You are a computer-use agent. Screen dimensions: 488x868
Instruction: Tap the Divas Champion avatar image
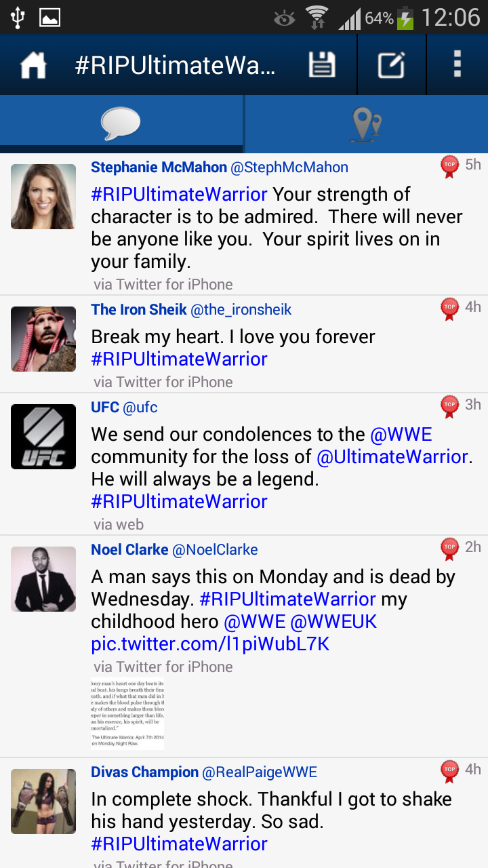[43, 802]
